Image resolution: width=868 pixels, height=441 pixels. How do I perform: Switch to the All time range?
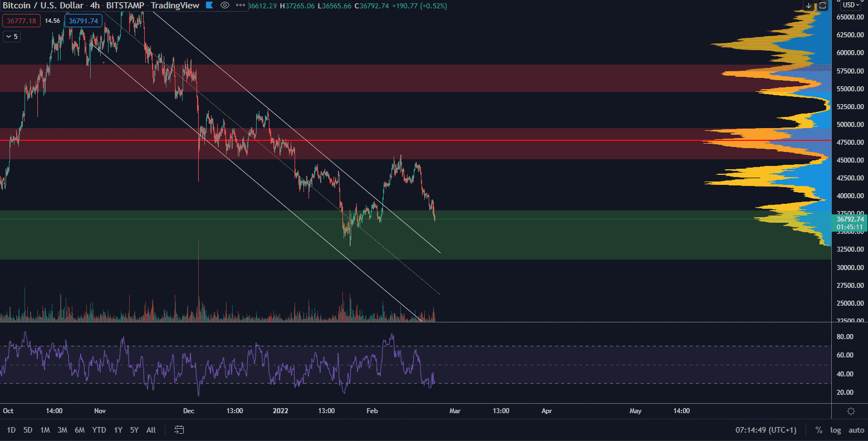[151, 430]
